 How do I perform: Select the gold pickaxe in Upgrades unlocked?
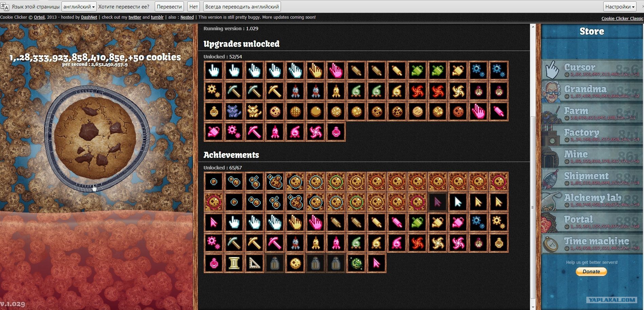tap(275, 91)
